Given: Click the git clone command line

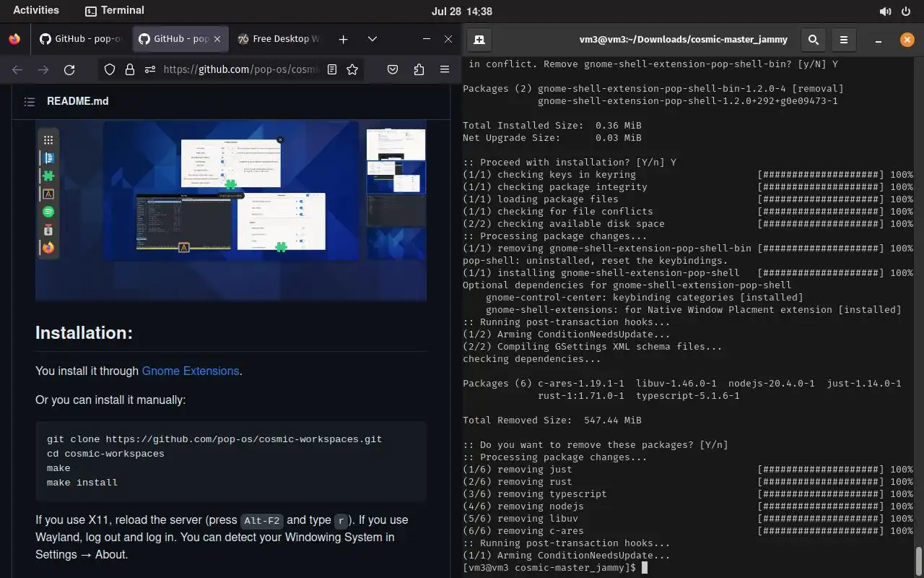Looking at the screenshot, I should point(214,439).
